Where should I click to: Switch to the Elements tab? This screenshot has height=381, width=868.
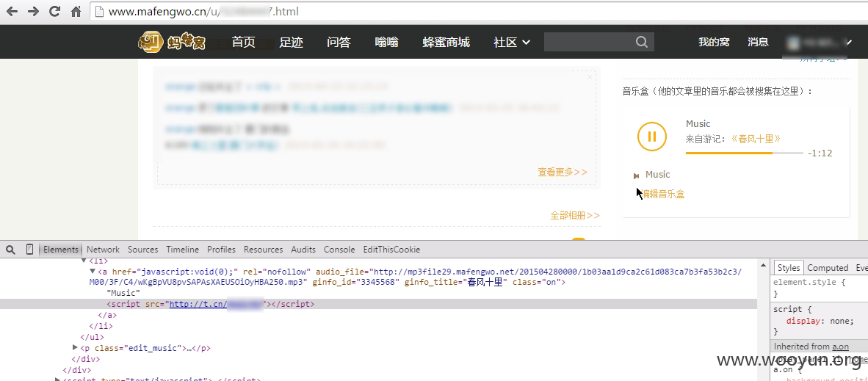click(61, 250)
